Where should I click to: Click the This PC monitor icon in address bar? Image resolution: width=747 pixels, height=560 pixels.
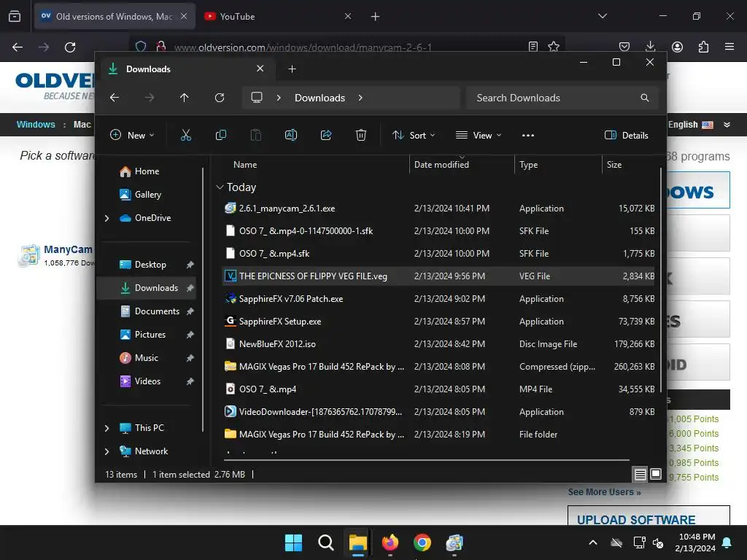pos(257,98)
